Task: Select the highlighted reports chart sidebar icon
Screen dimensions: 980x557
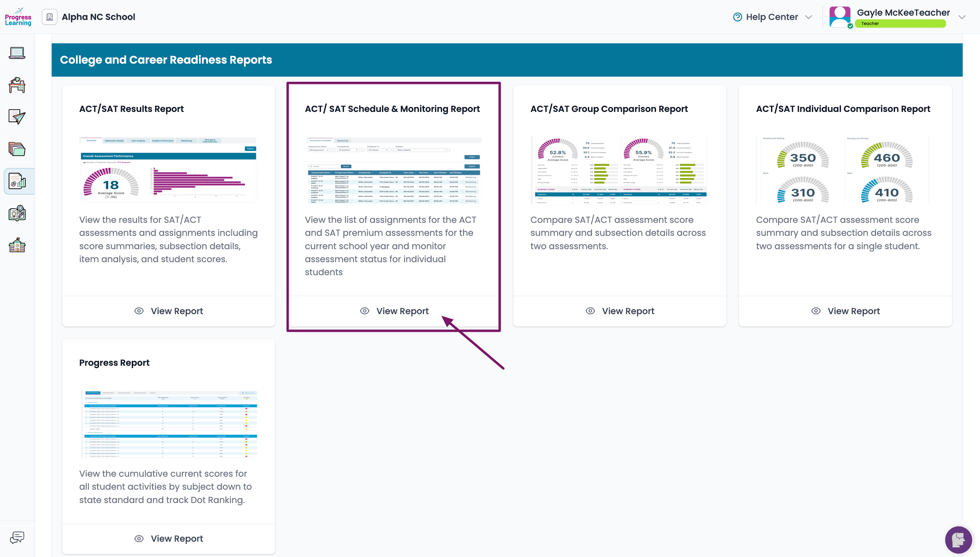Action: pos(17,181)
